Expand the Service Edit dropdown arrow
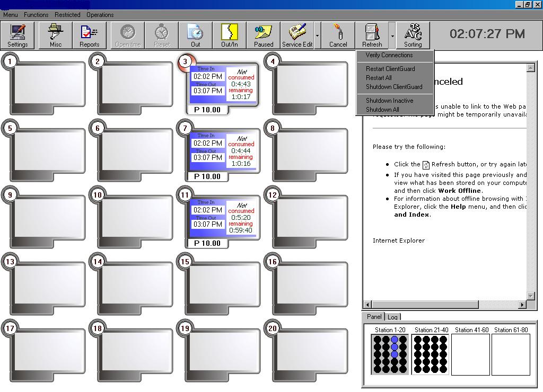This screenshot has height=392, width=543. tap(317, 35)
